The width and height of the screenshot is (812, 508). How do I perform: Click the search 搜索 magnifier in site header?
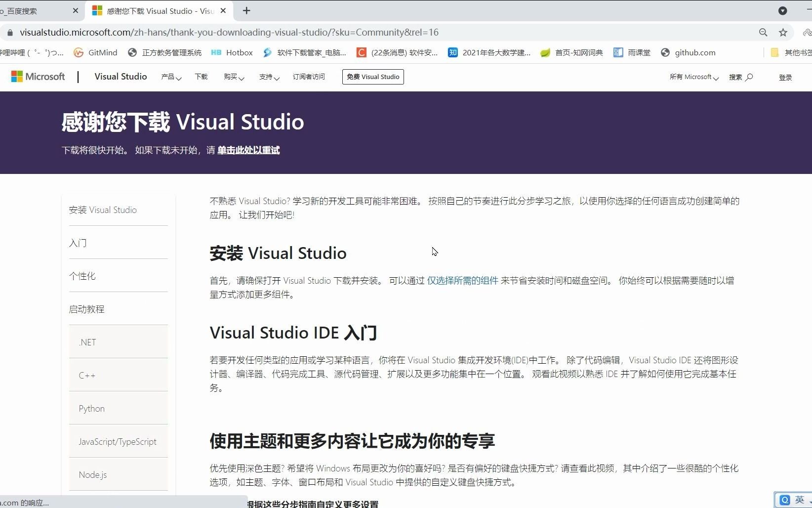point(741,77)
